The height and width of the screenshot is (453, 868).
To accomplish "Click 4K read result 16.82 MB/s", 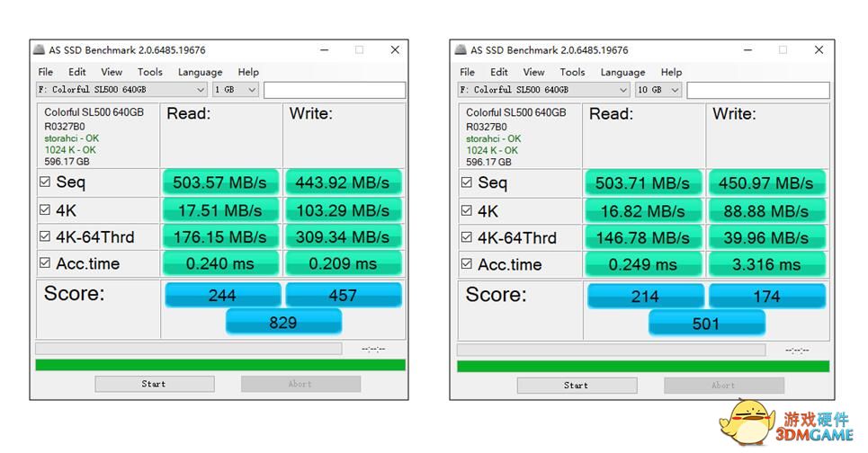I will click(643, 210).
